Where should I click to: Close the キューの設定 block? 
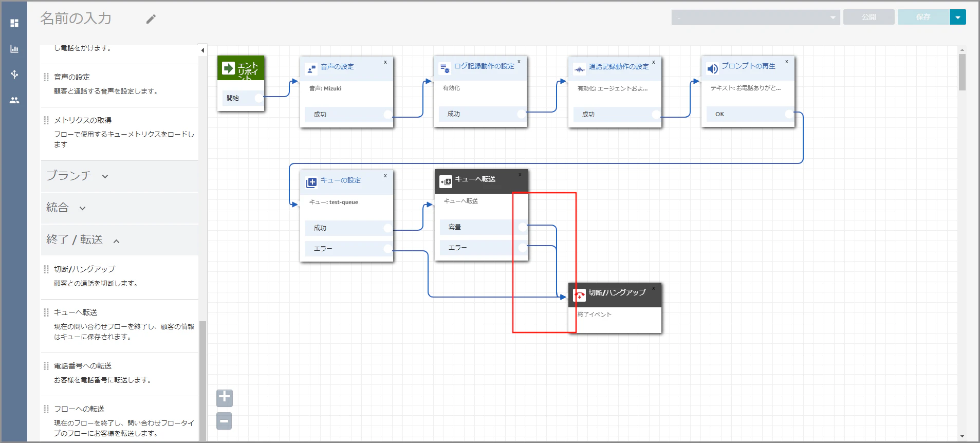coord(385,176)
